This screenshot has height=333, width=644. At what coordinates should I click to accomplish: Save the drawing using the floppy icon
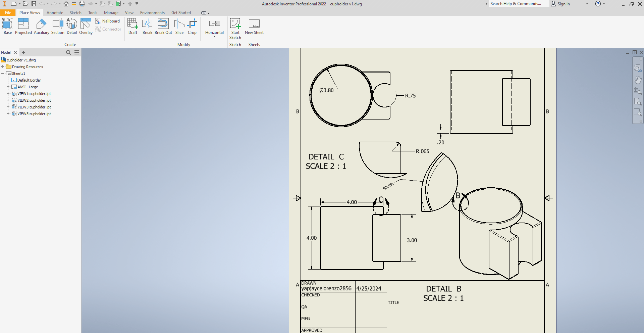point(34,4)
